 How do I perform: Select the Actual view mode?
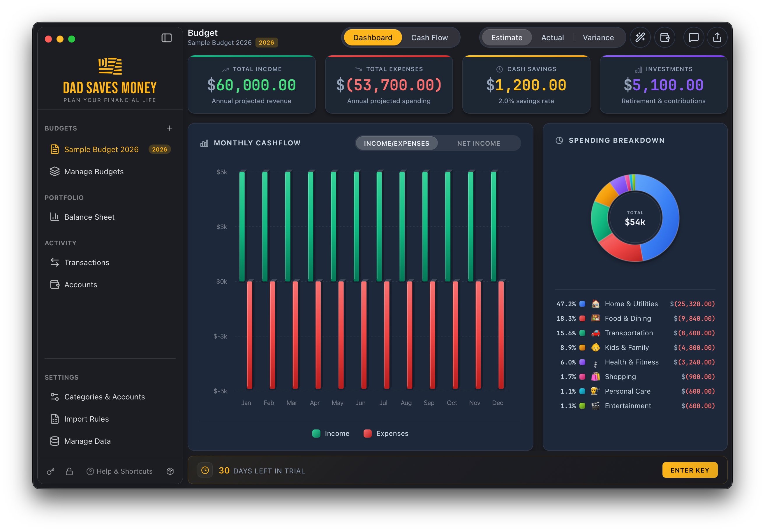click(x=552, y=38)
